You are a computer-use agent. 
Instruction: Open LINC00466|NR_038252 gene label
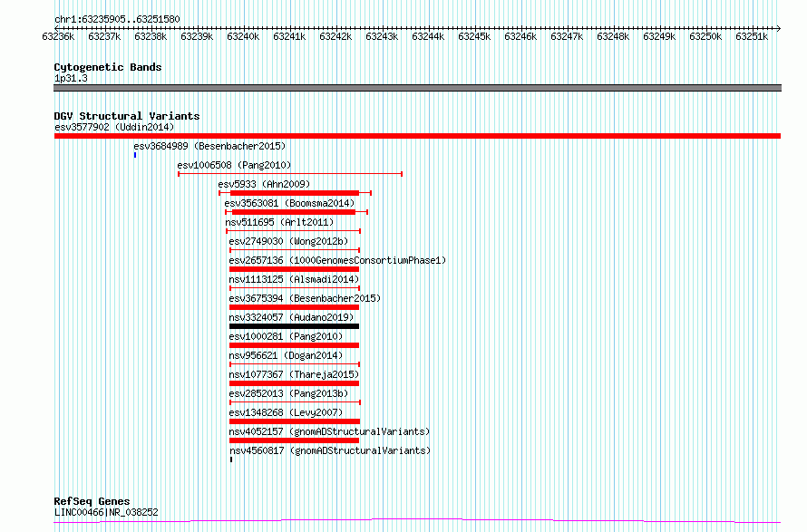[106, 512]
